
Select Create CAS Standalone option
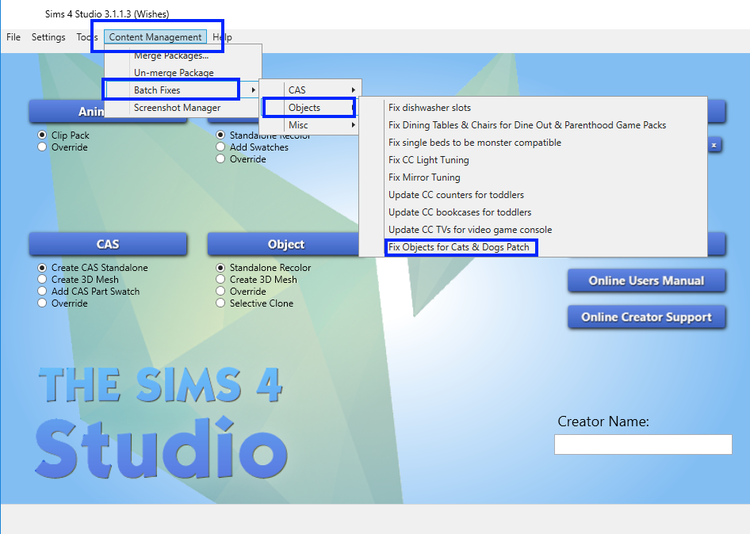pyautogui.click(x=42, y=267)
